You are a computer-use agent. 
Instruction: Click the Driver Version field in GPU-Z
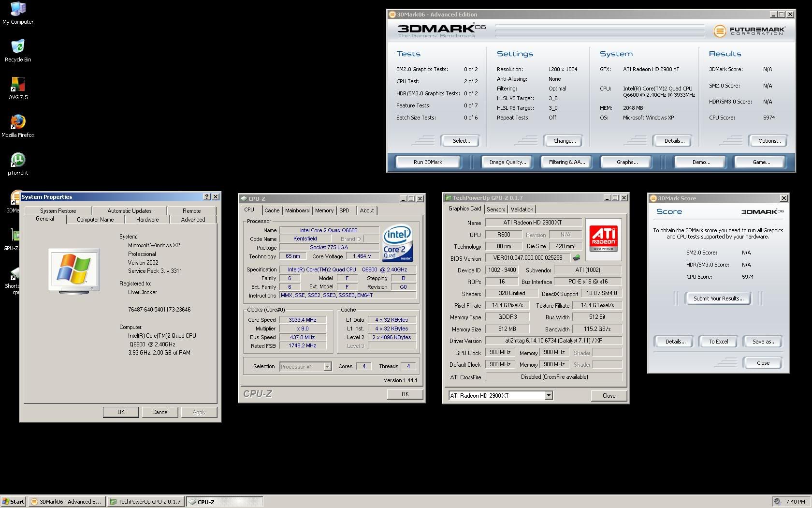554,341
